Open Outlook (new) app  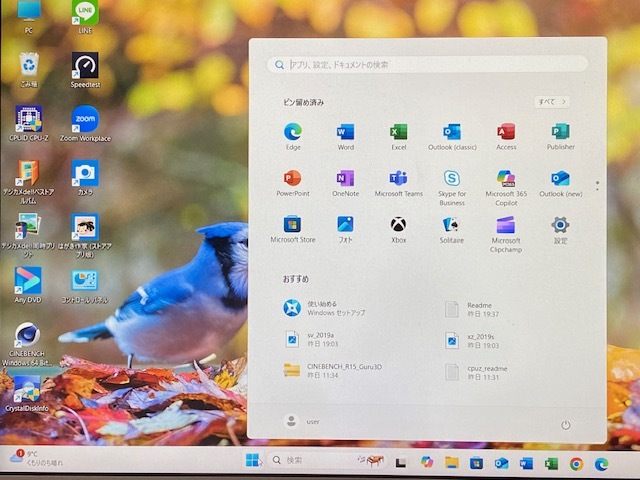click(560, 183)
